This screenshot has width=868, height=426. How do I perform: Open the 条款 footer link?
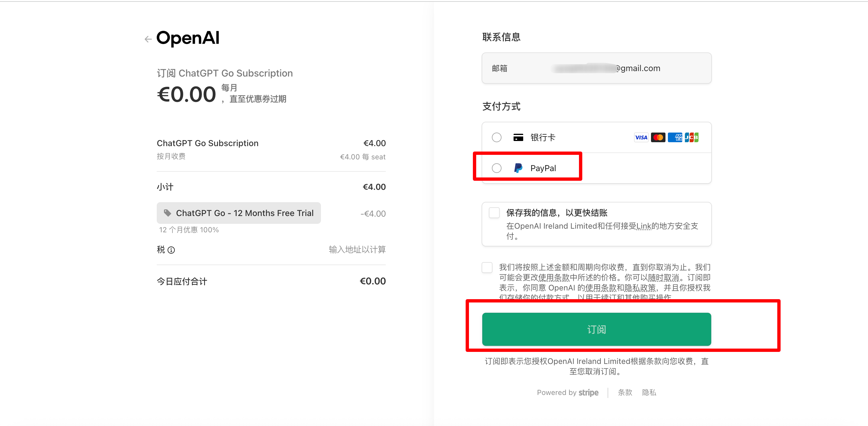[625, 392]
